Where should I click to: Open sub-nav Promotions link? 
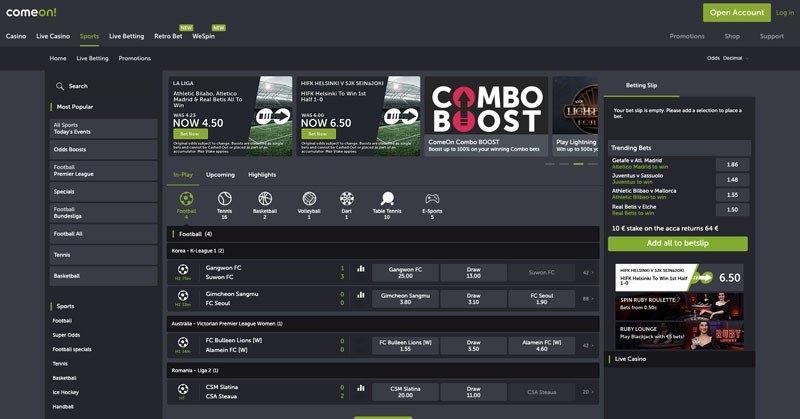(135, 58)
